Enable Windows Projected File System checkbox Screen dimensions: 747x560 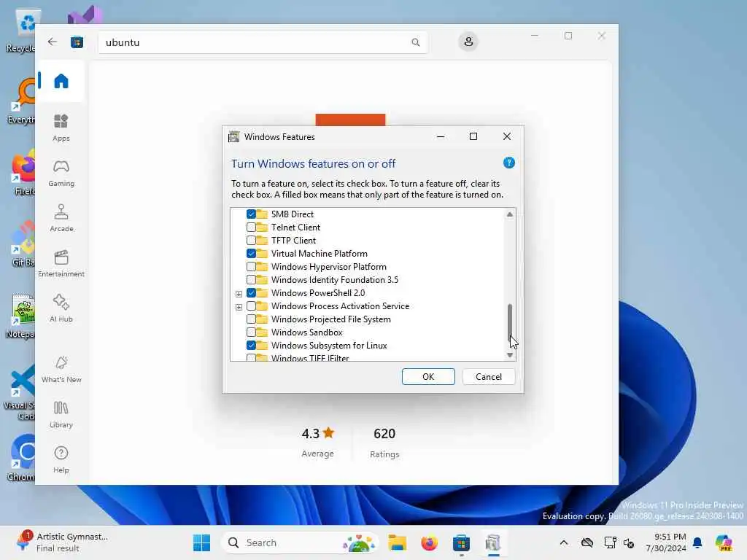(x=251, y=319)
